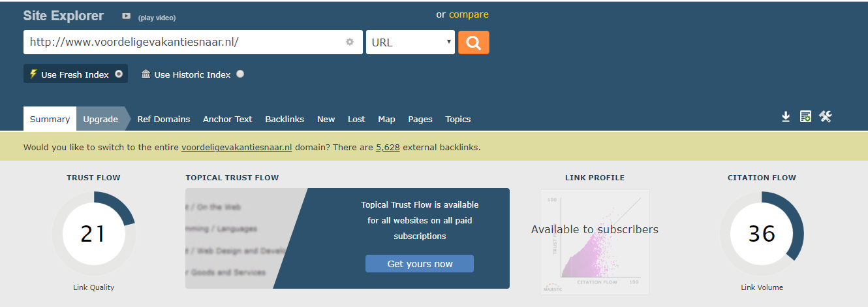Viewport: 868px width, 307px height.
Task: Open the URL scope dropdown
Action: (x=411, y=42)
